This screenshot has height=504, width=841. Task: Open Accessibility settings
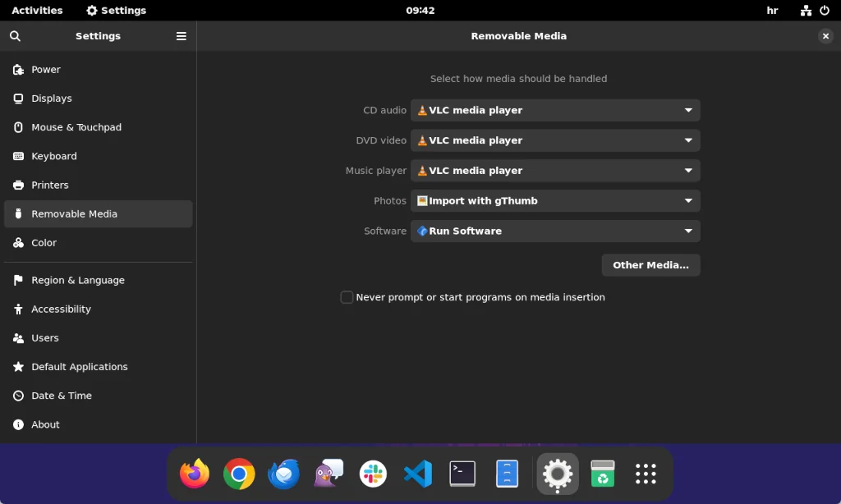coord(61,309)
